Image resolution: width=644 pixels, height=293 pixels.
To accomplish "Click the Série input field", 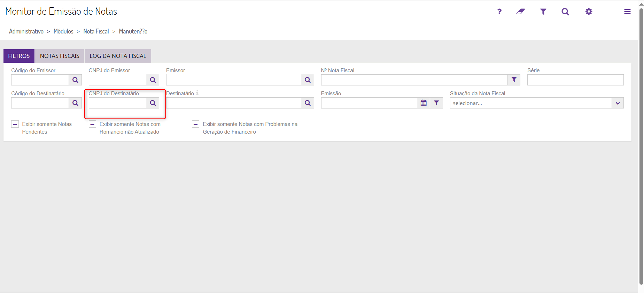I will click(575, 80).
